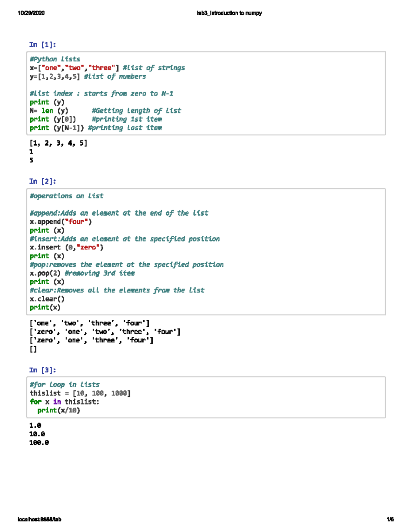Click the 'x.clear()' line
The width and height of the screenshot is (411, 532).
click(x=47, y=299)
